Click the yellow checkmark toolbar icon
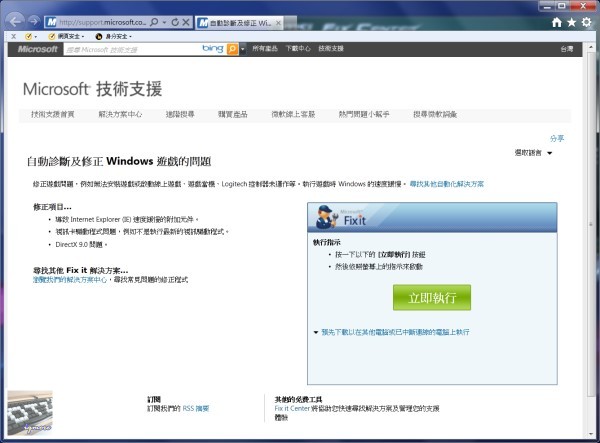The height and width of the screenshot is (443, 600). pos(28,36)
